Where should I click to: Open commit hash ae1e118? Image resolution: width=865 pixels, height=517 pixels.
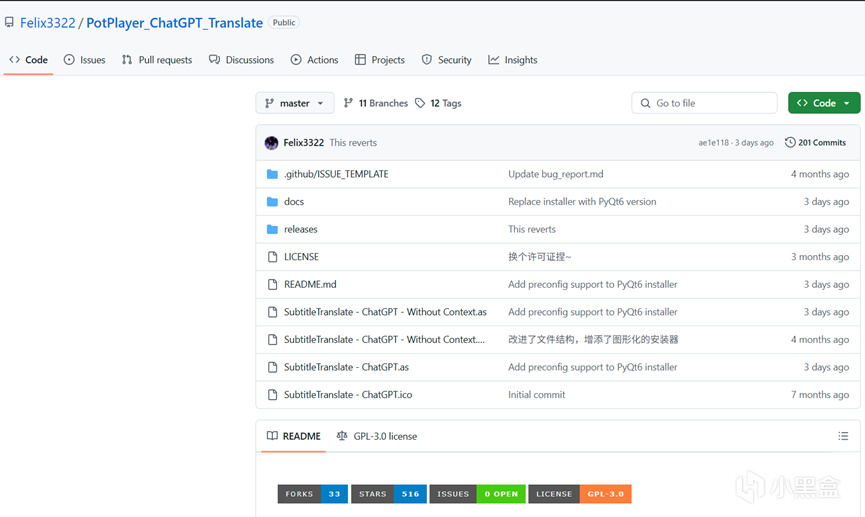coord(713,143)
